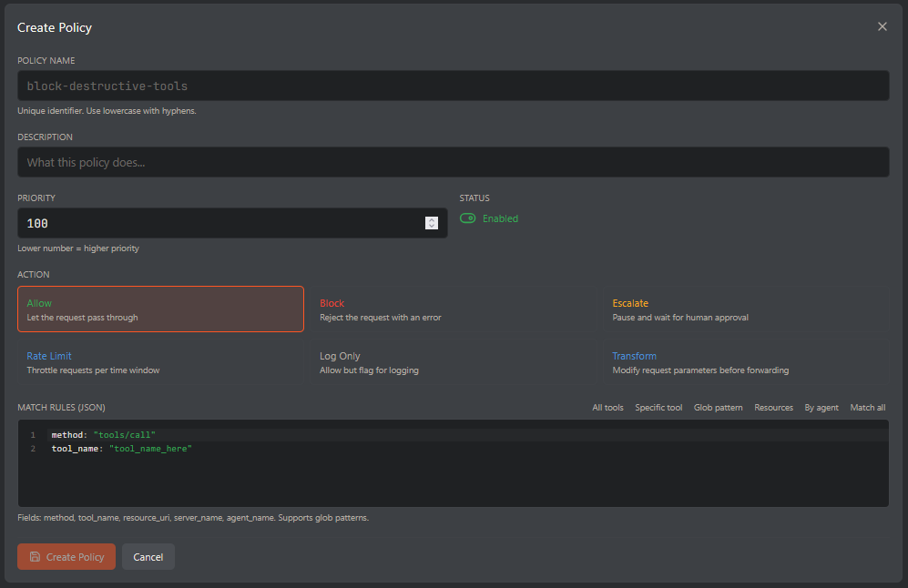908x588 pixels.
Task: Cancel policy creation
Action: tap(148, 556)
